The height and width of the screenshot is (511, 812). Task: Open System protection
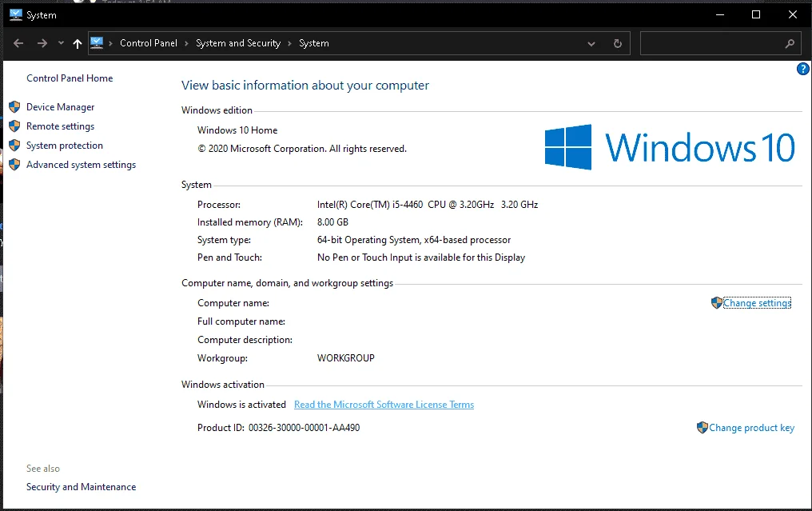(x=65, y=146)
